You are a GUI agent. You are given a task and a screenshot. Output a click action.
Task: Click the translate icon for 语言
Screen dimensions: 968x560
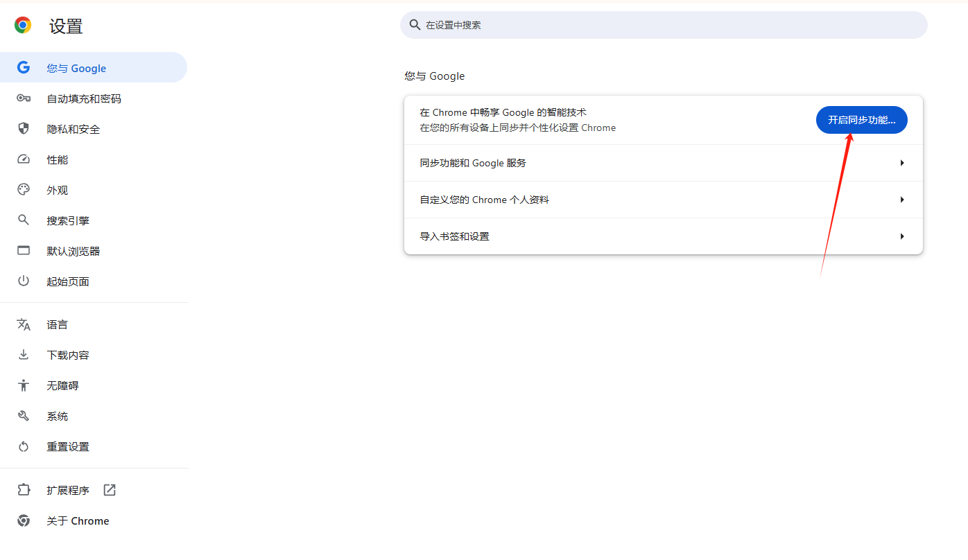(x=24, y=324)
